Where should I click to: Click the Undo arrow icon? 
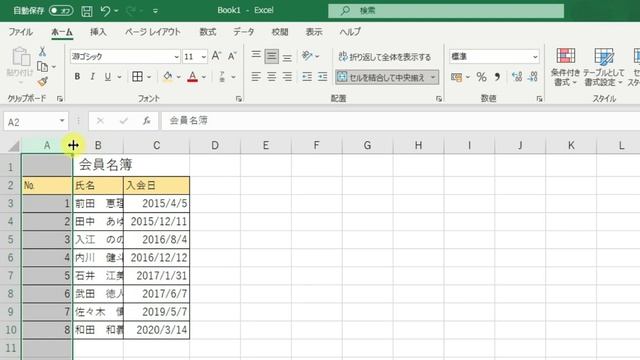[105, 11]
